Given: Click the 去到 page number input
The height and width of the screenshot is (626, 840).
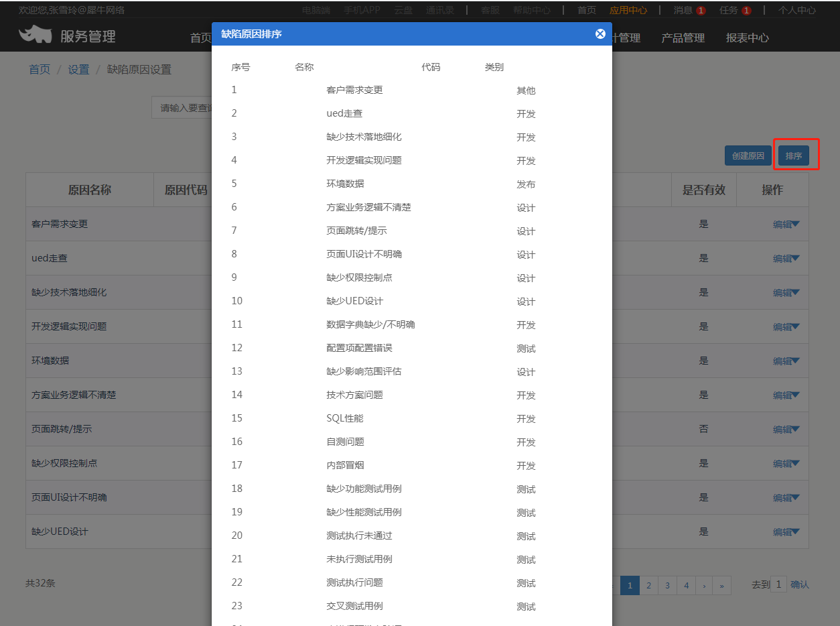Looking at the screenshot, I should tap(778, 584).
